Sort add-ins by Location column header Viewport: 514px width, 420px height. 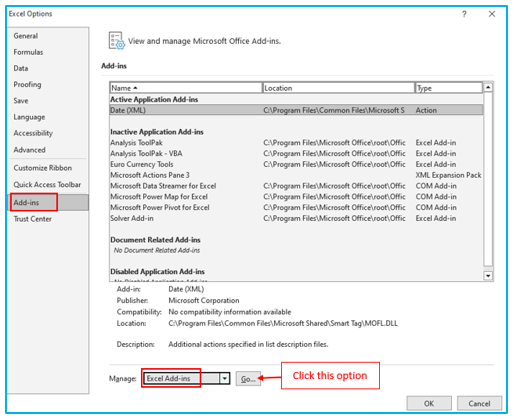pyautogui.click(x=339, y=88)
